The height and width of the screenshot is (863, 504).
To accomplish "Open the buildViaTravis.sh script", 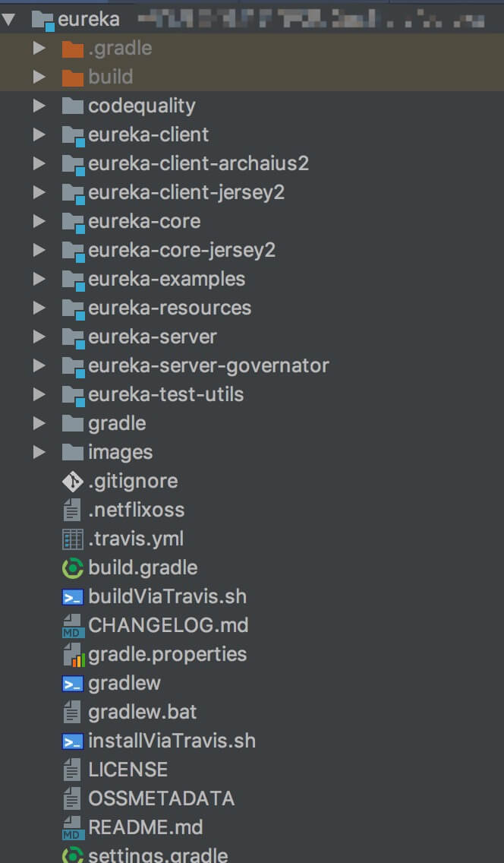I will click(167, 596).
